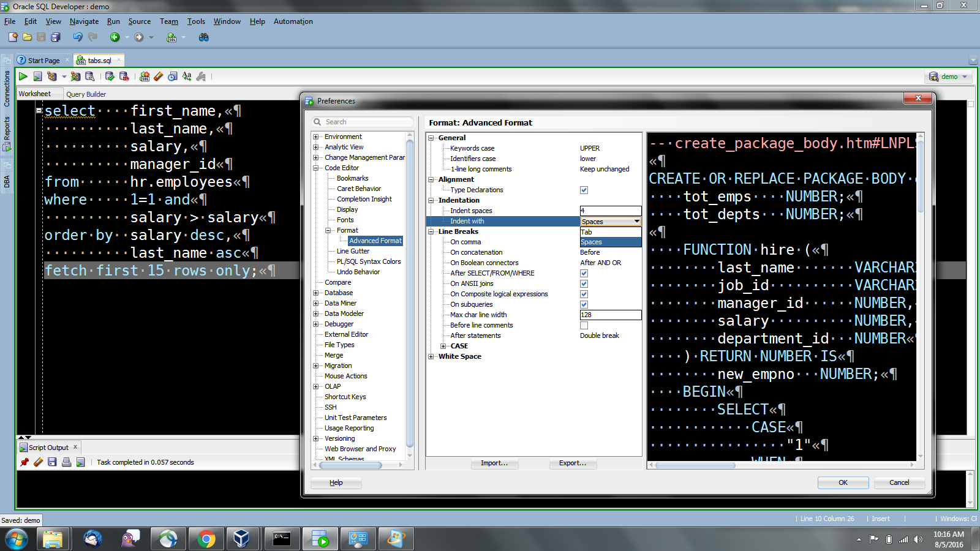This screenshot has width=980, height=551.
Task: Click the Max char line width field
Action: tap(610, 315)
